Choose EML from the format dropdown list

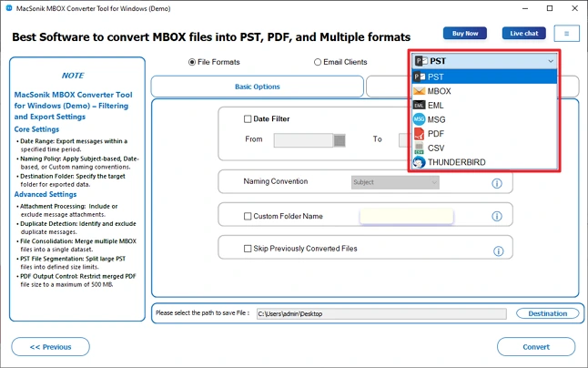coord(484,106)
